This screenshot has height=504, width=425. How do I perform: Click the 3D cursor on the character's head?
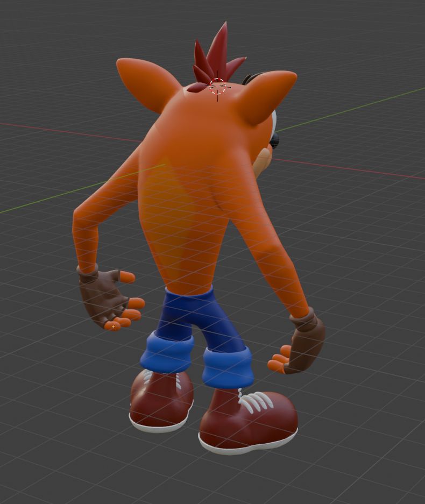tap(218, 86)
